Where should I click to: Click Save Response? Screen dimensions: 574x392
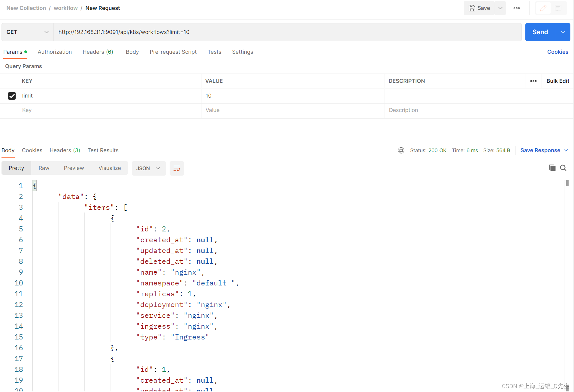point(540,150)
